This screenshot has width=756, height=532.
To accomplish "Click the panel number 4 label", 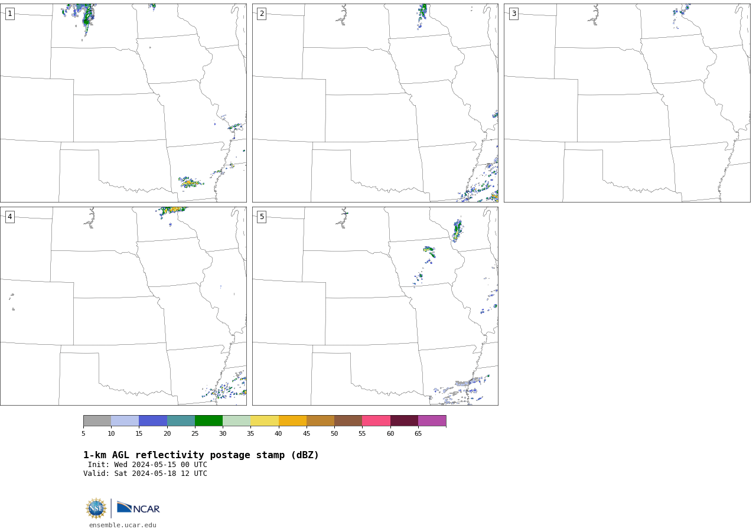I will (9, 217).
